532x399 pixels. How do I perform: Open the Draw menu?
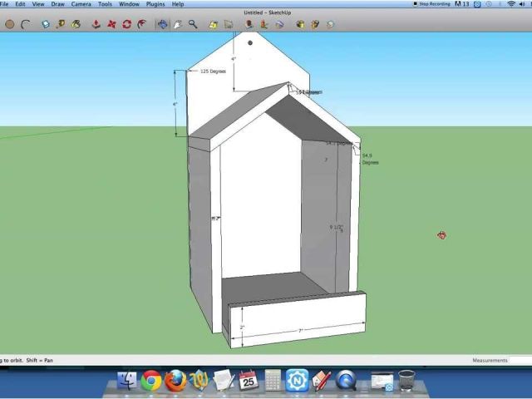pyautogui.click(x=57, y=4)
